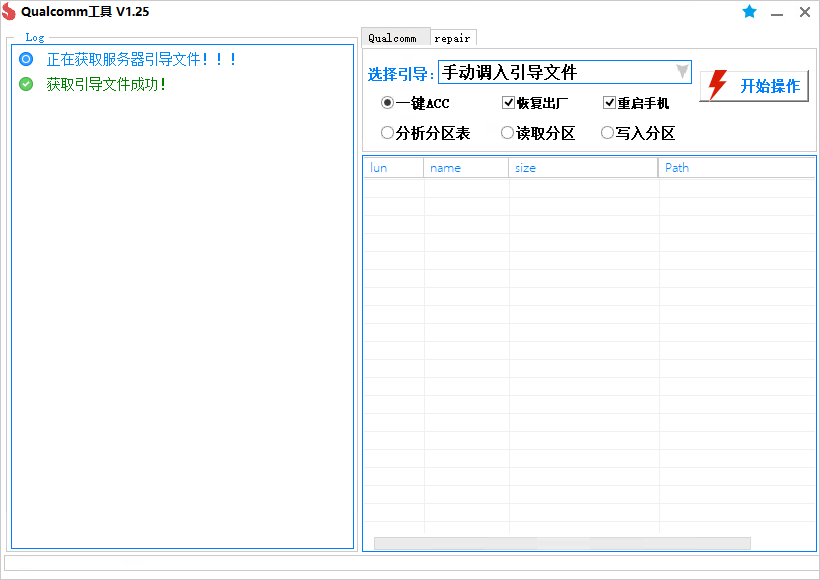Viewport: 820px width, 580px height.
Task: Expand the 选择引导 dropdown arrow
Action: coord(681,72)
